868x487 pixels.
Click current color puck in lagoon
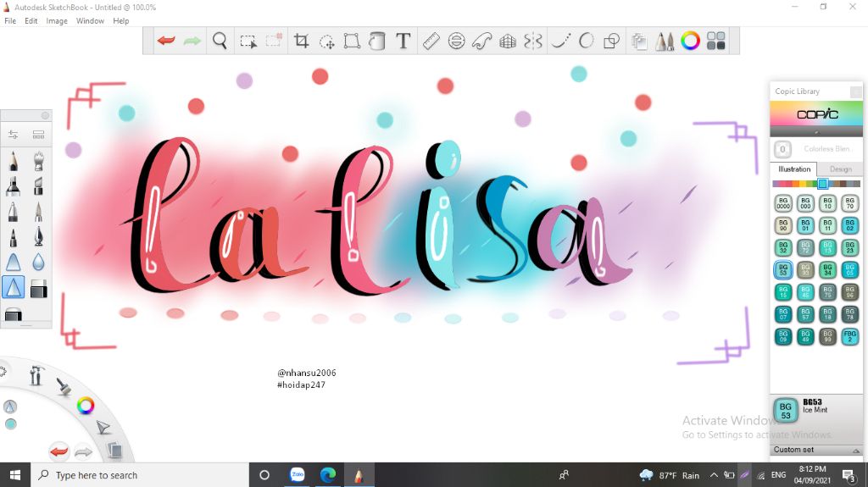click(10, 424)
